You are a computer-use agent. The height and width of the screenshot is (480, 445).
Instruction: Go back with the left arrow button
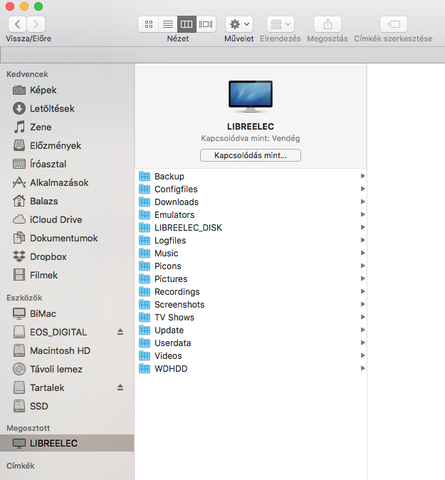coord(17,24)
